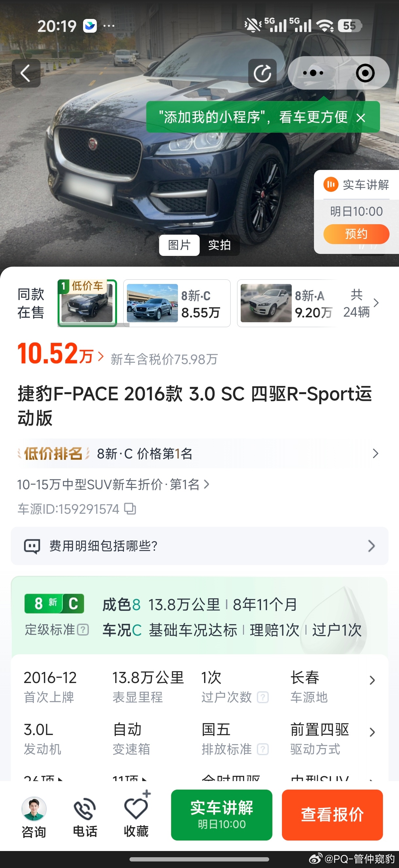399x868 pixels.
Task: Tap the orange live audio icon beside 实车讲解
Action: click(331, 184)
